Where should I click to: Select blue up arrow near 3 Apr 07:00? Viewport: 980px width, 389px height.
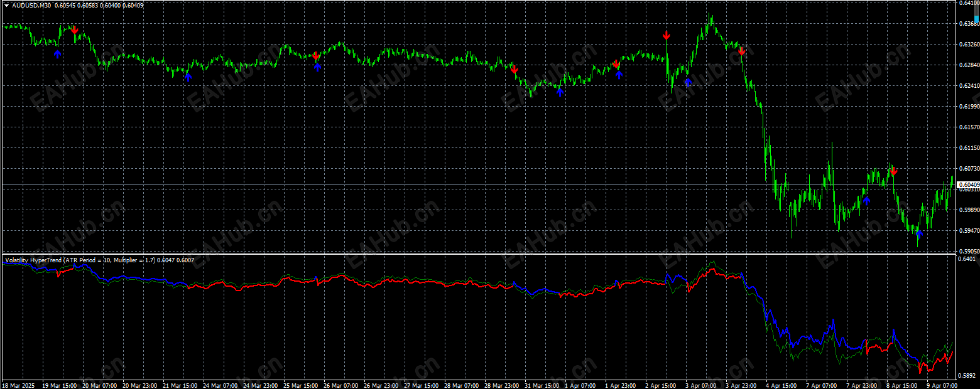(688, 82)
